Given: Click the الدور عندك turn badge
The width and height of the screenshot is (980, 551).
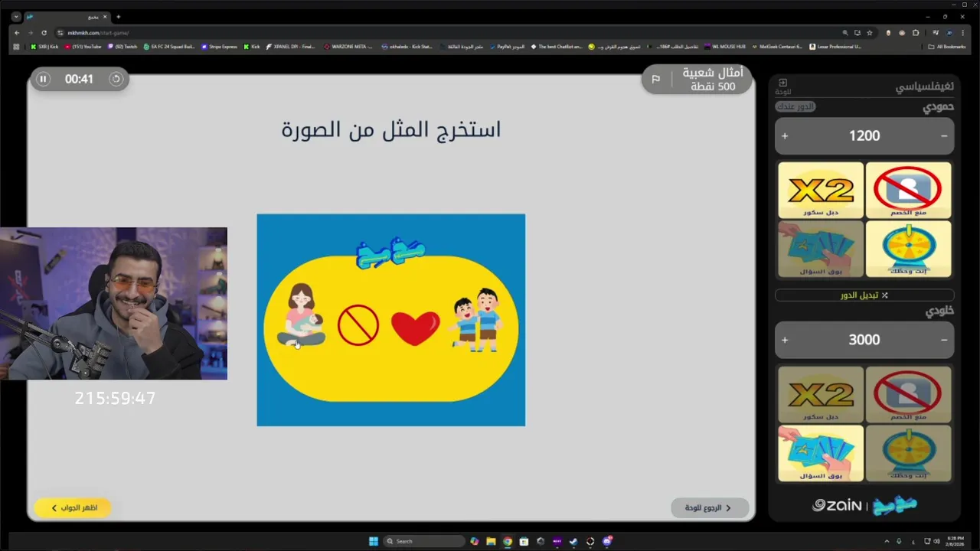Looking at the screenshot, I should pos(795,106).
